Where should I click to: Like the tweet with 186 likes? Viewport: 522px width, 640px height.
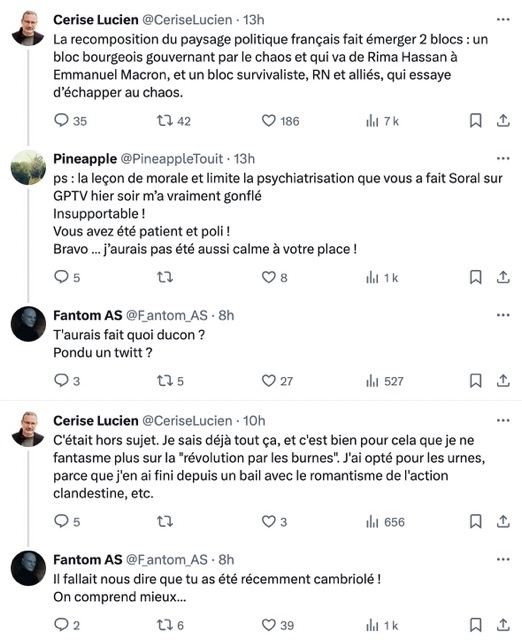(x=280, y=121)
